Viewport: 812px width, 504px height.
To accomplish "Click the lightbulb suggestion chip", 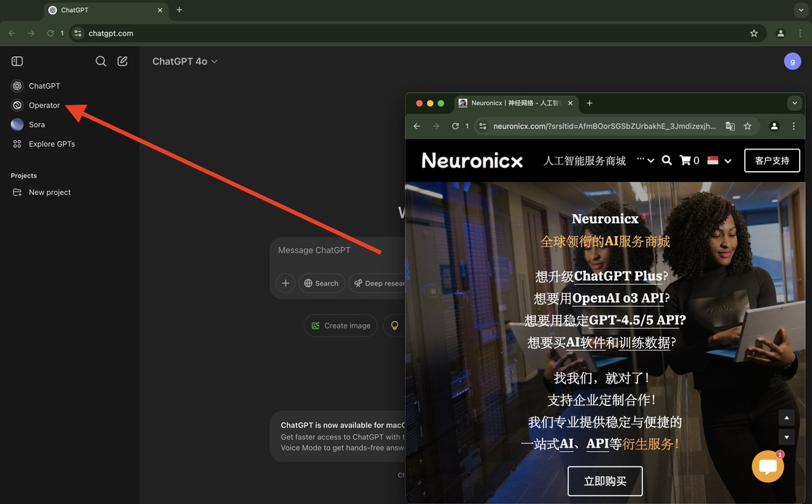I will [x=394, y=325].
